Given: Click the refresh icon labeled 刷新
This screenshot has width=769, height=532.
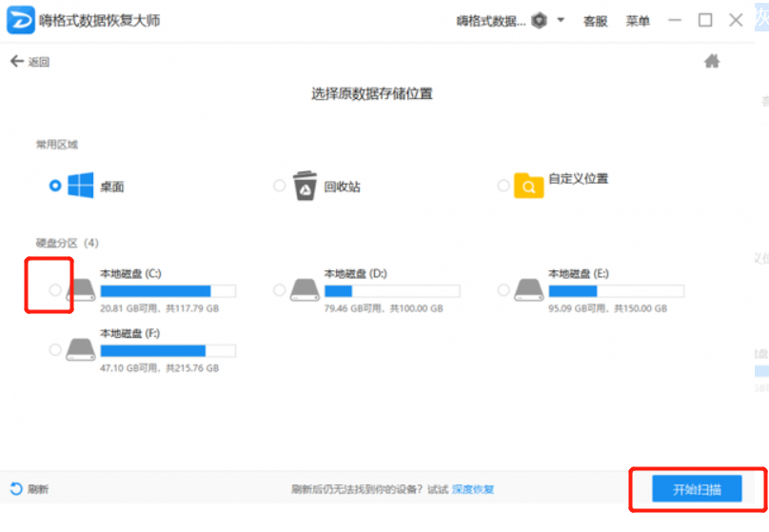Looking at the screenshot, I should click(x=16, y=489).
